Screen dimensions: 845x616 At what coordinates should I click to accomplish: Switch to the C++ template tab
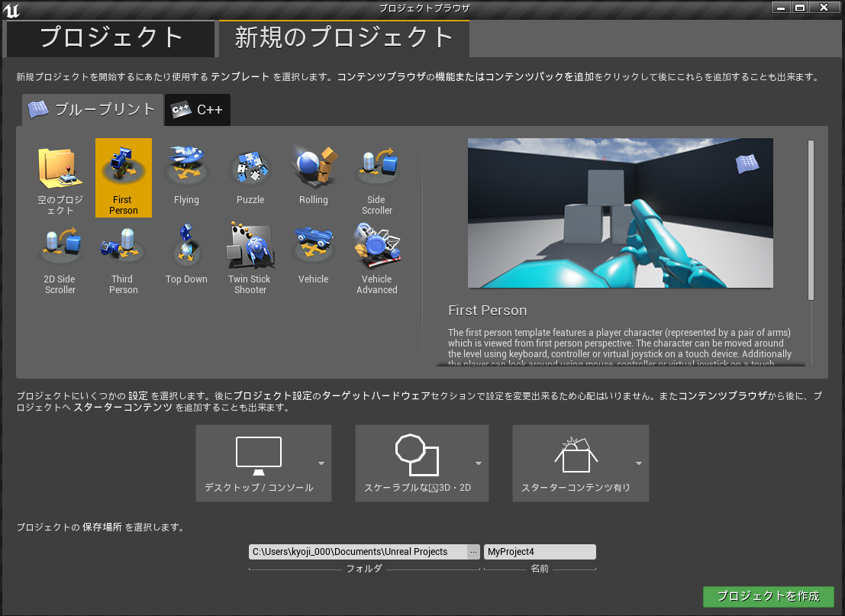pyautogui.click(x=198, y=110)
